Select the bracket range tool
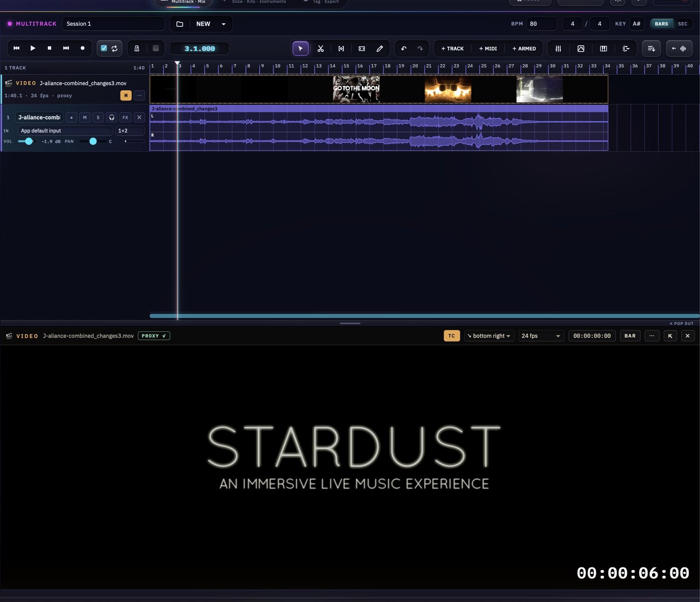The width and height of the screenshot is (700, 602). click(x=341, y=49)
